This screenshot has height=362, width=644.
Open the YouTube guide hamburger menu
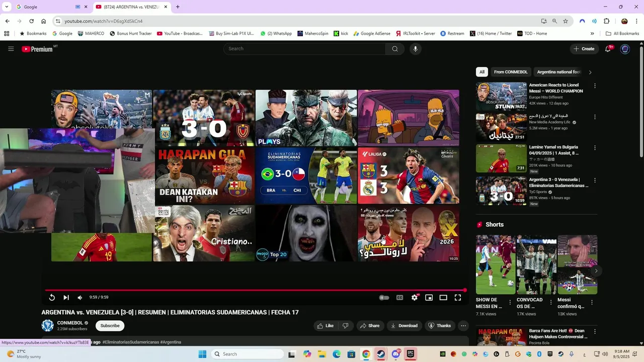click(11, 49)
